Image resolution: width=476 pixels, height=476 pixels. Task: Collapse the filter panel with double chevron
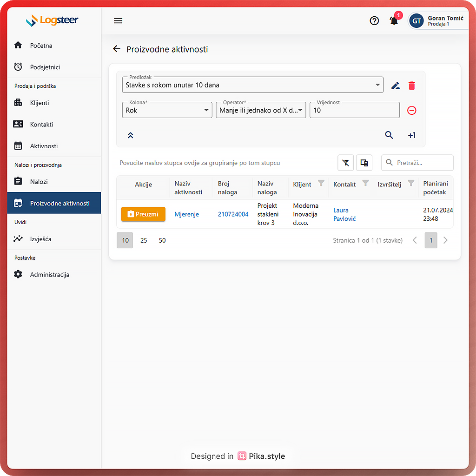point(131,135)
